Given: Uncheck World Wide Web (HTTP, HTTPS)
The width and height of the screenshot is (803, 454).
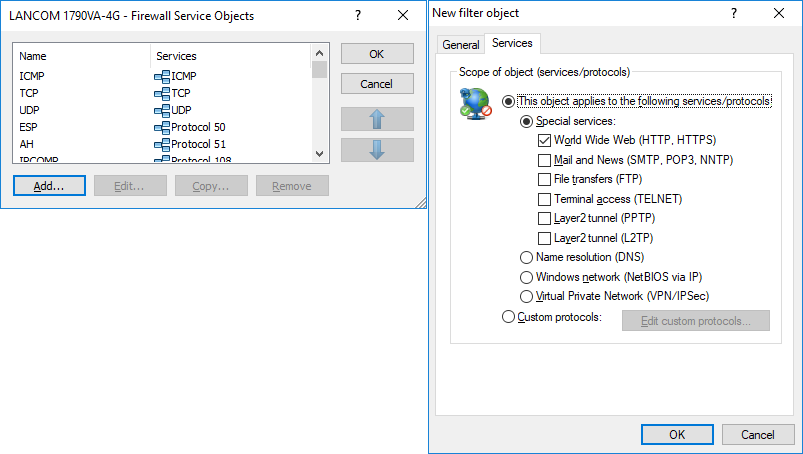Looking at the screenshot, I should point(545,141).
